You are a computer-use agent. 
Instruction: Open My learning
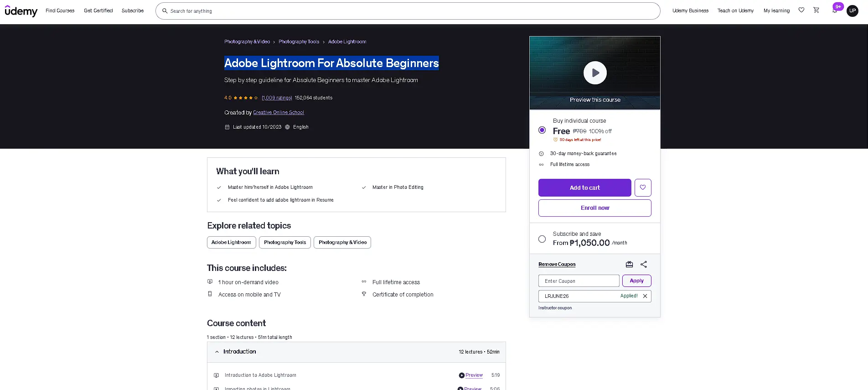point(776,10)
